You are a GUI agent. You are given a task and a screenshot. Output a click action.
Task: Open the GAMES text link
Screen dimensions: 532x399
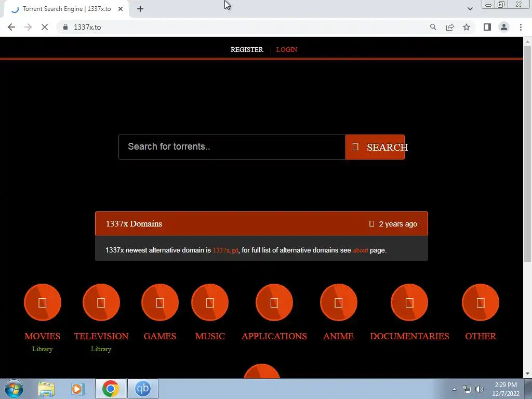point(160,336)
